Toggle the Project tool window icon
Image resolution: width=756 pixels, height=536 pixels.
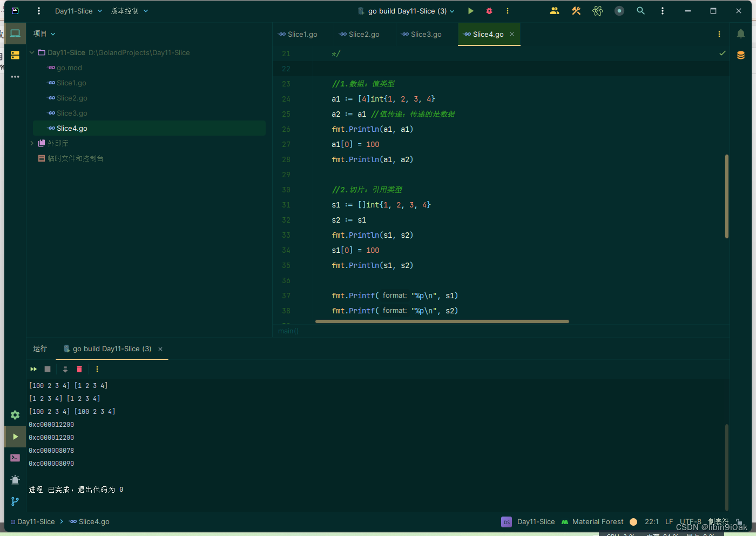pyautogui.click(x=15, y=33)
